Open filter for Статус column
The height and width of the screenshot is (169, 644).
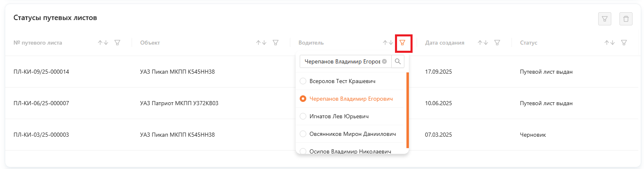coord(624,43)
